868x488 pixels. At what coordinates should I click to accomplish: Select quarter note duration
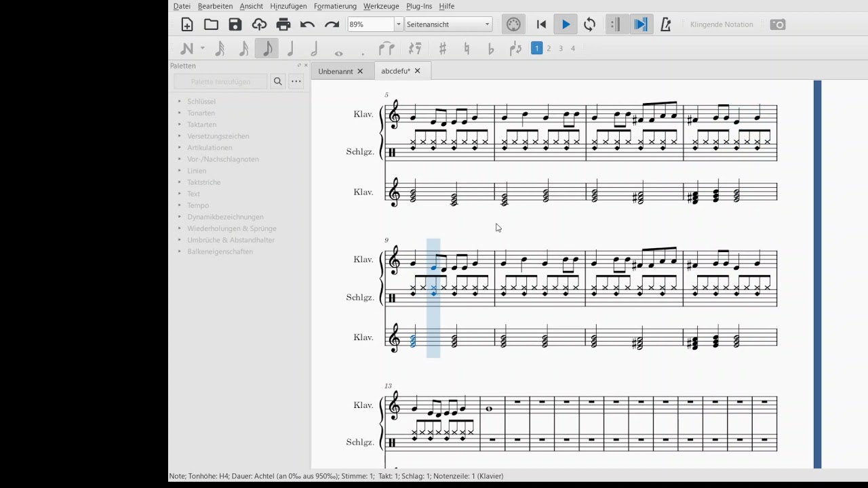(290, 49)
